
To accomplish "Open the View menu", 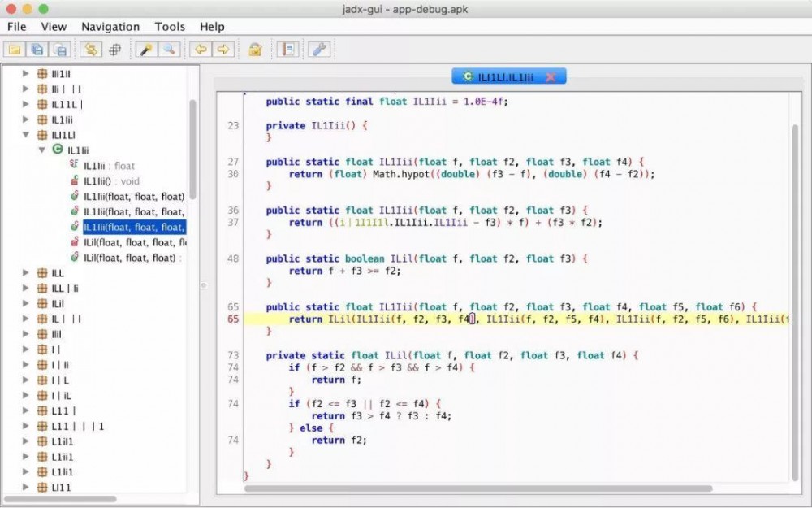I will 54,27.
